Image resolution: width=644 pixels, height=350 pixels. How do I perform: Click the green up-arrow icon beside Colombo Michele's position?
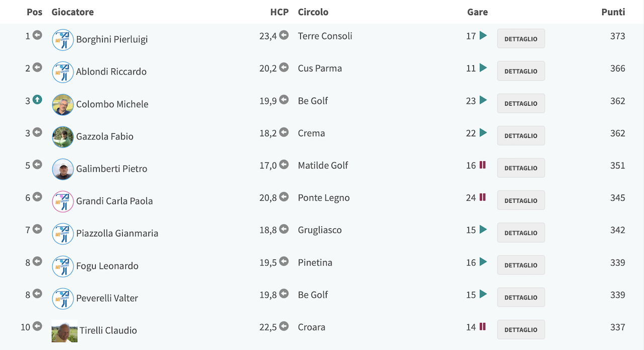[37, 100]
